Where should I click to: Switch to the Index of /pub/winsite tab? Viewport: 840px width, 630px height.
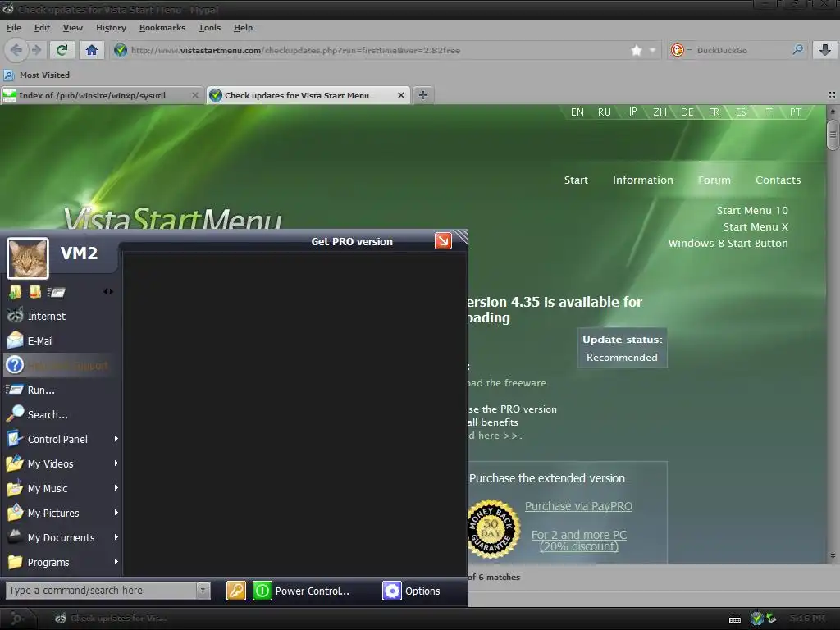92,95
